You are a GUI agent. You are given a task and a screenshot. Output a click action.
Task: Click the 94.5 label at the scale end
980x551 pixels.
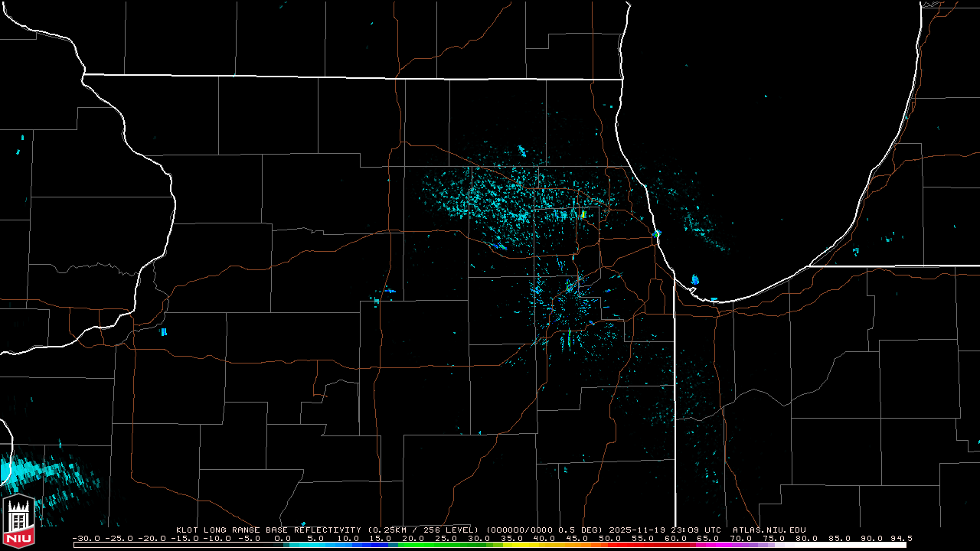point(900,538)
